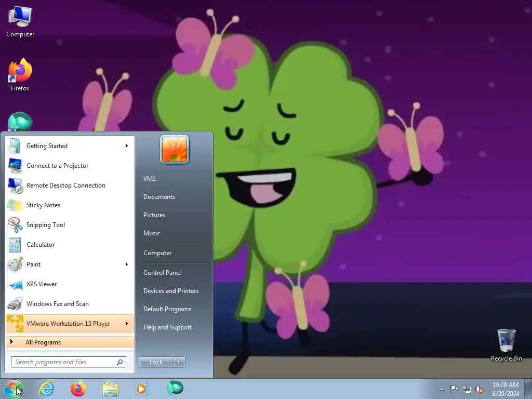The height and width of the screenshot is (399, 532).
Task: Show hidden tray icons arrow
Action: coord(442,389)
